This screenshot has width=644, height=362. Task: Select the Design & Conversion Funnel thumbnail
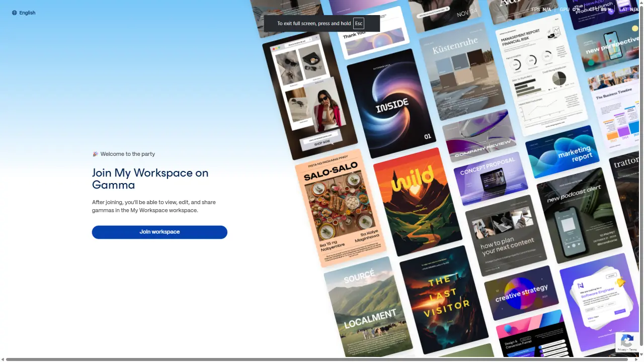pyautogui.click(x=534, y=334)
